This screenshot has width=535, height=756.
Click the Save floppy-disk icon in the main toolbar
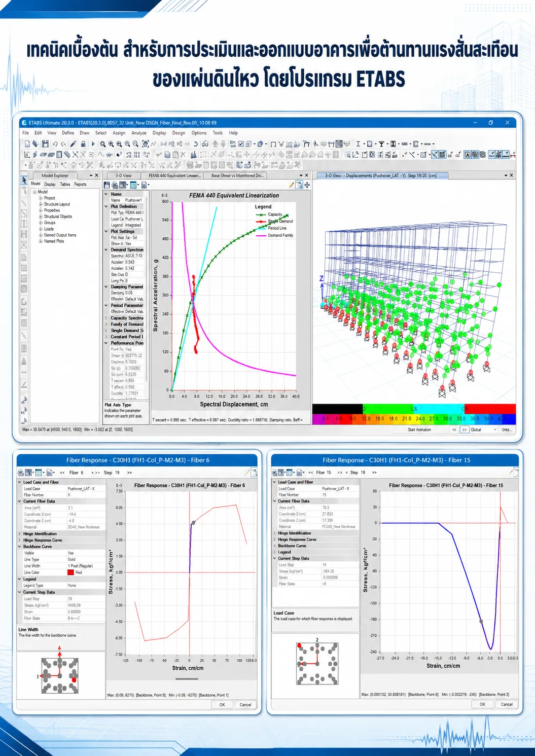pyautogui.click(x=45, y=144)
